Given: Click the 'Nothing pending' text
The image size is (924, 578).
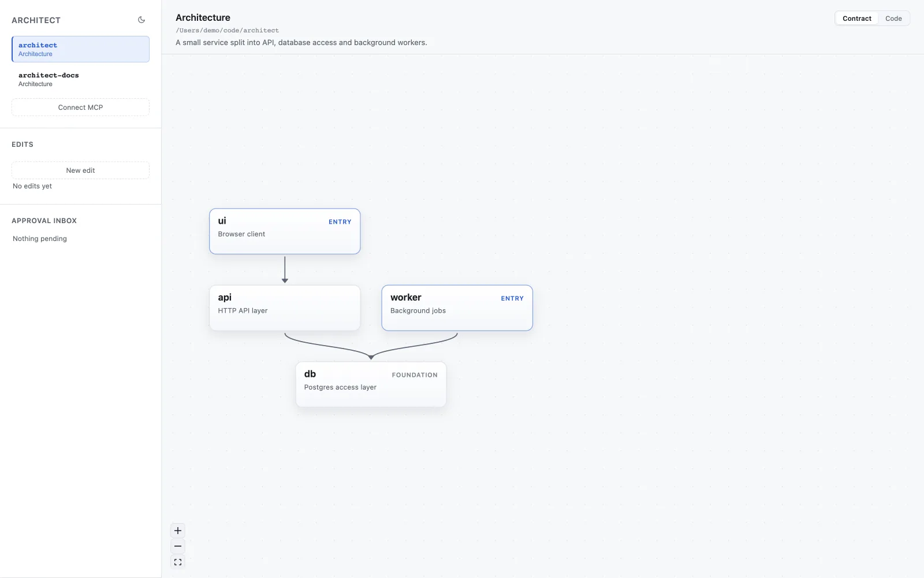Looking at the screenshot, I should pyautogui.click(x=40, y=239).
